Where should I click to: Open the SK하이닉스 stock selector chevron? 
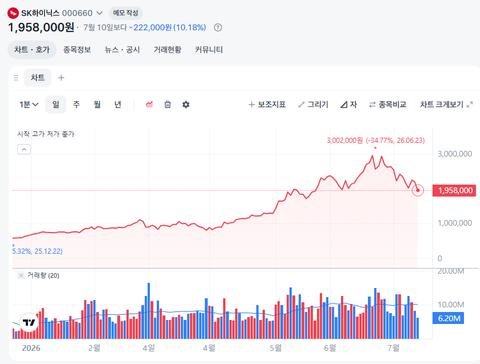click(x=99, y=13)
